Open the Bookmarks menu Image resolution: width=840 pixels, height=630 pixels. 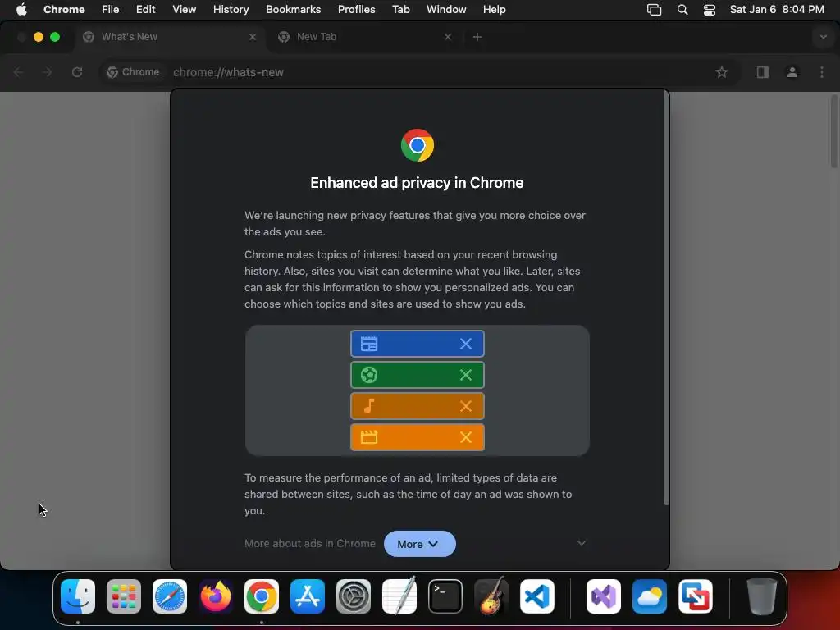coord(293,9)
